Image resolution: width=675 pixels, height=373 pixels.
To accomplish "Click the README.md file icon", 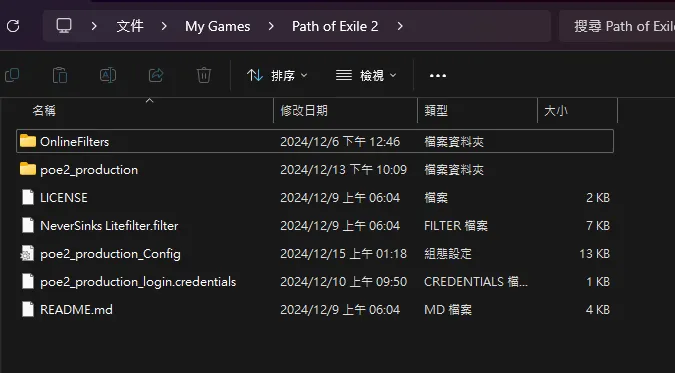I will pos(28,310).
